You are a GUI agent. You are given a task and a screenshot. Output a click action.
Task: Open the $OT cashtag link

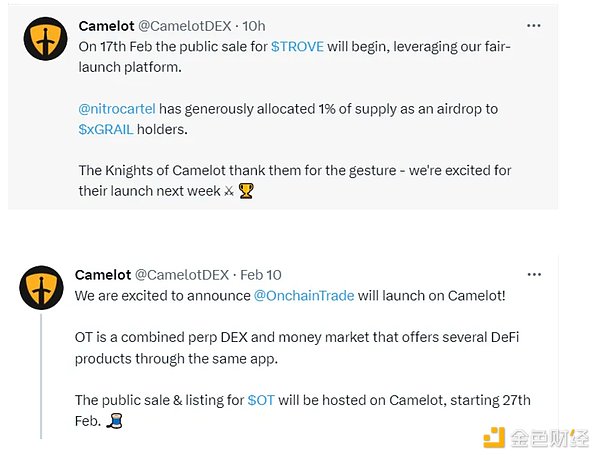point(260,400)
